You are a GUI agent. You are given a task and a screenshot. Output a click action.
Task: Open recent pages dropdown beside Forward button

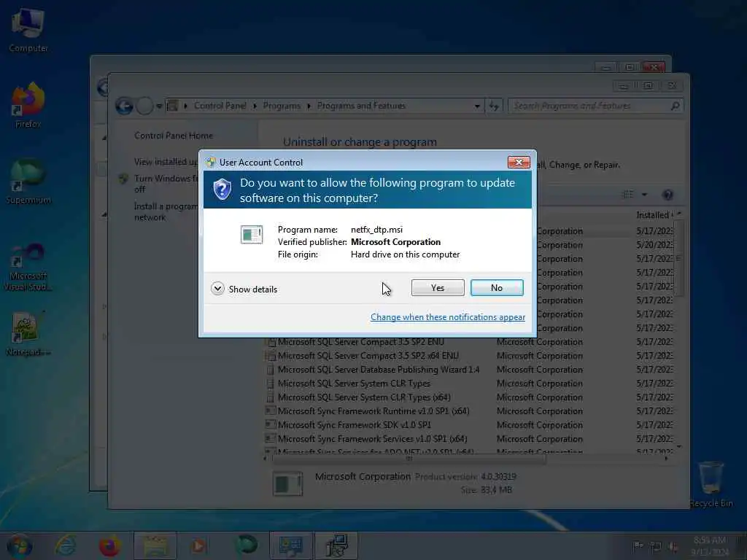pyautogui.click(x=159, y=106)
